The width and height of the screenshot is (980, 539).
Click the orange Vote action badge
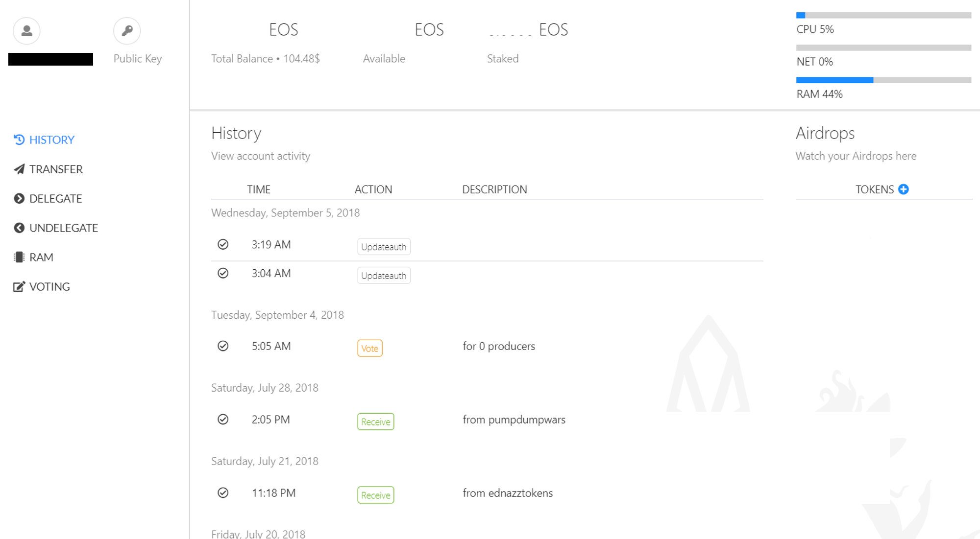pos(369,349)
